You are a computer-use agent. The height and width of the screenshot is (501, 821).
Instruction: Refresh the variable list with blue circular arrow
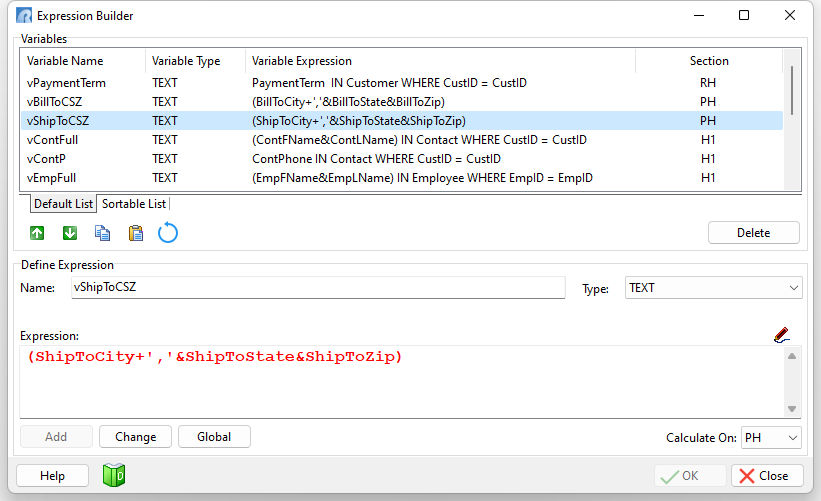point(168,233)
